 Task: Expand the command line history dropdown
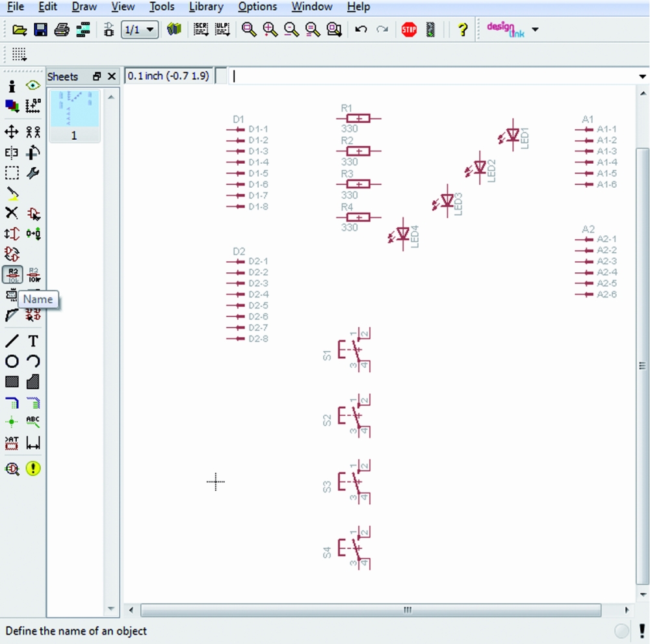click(x=642, y=77)
